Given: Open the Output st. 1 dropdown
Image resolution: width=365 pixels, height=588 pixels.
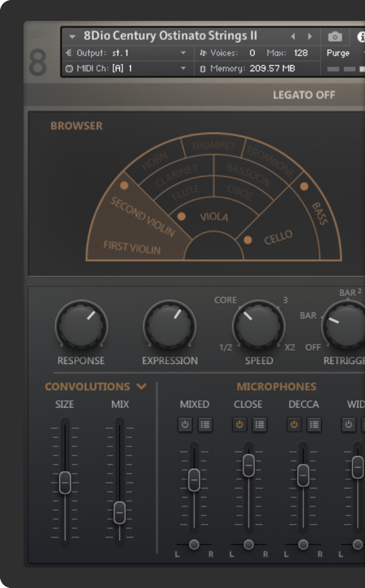Looking at the screenshot, I should (x=183, y=53).
